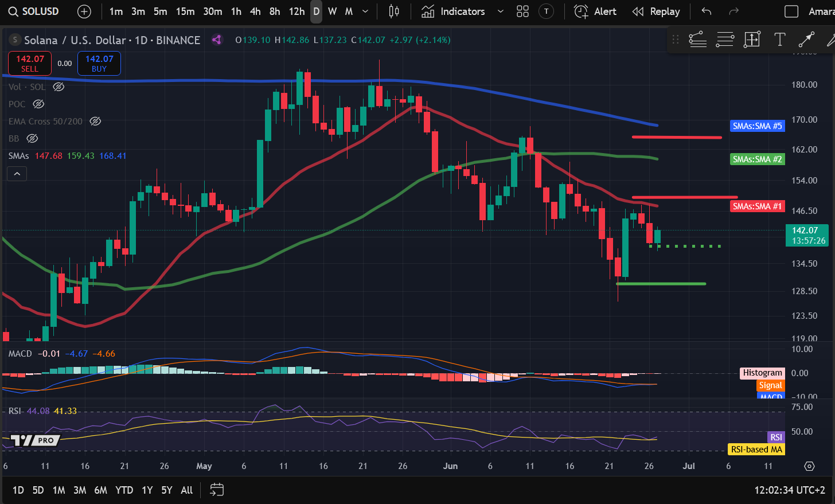Collapse the indicator legend list
This screenshot has height=504, width=835.
click(x=17, y=174)
